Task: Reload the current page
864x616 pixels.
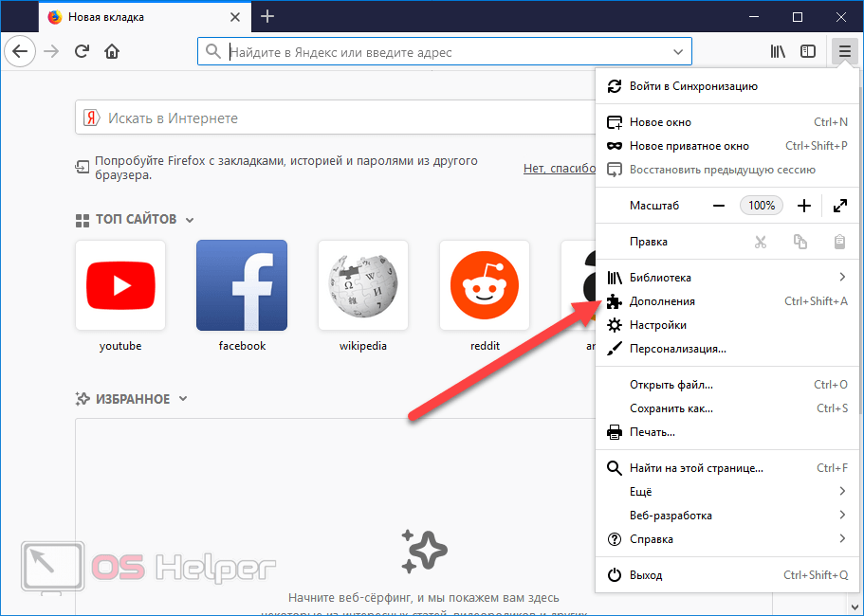Action: coord(83,51)
